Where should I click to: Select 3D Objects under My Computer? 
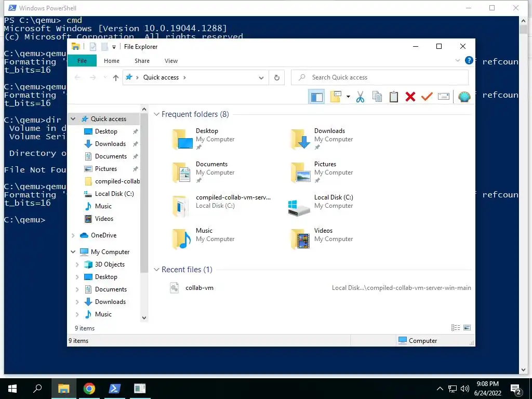[x=110, y=264]
